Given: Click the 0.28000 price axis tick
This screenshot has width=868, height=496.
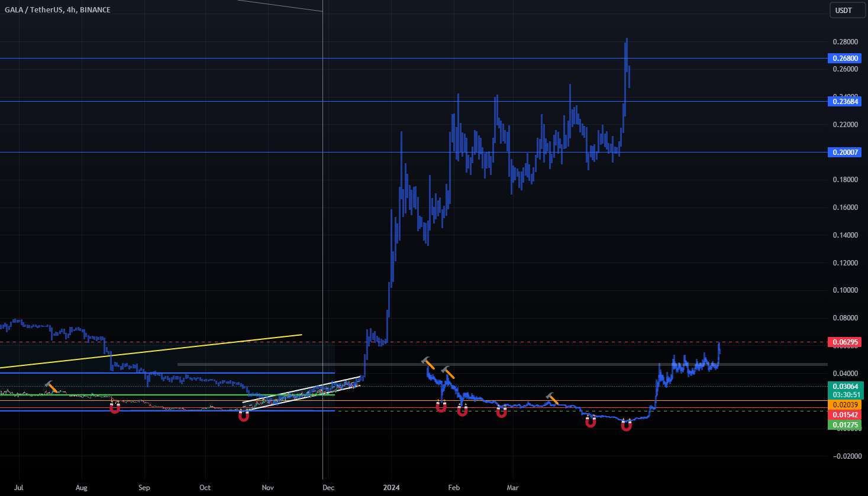Looking at the screenshot, I should point(845,42).
